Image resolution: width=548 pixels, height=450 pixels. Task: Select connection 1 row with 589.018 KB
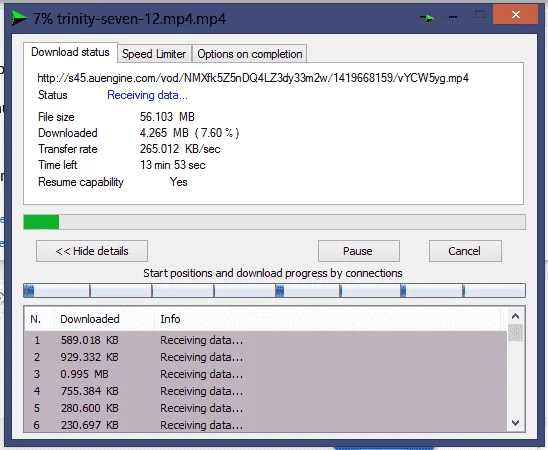coord(266,340)
